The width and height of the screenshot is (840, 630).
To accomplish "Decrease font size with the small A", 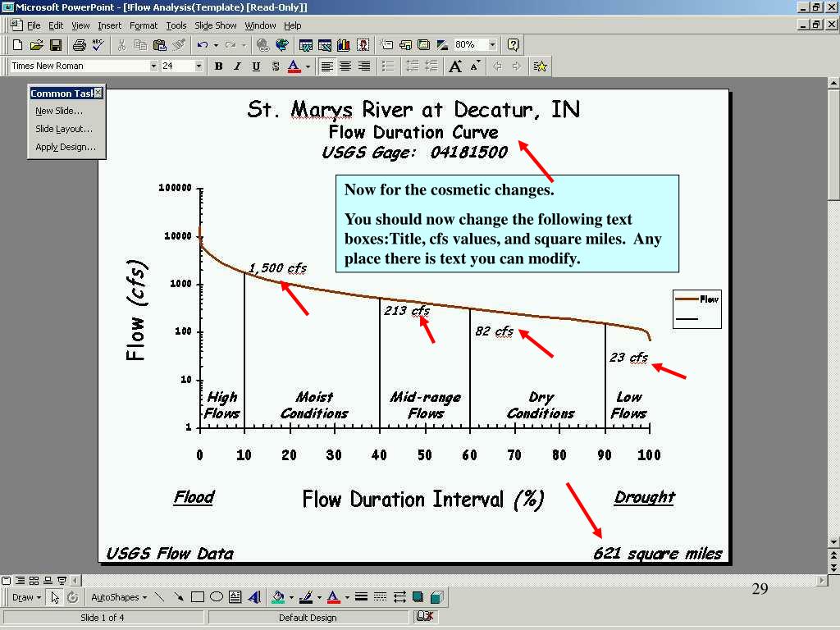I will [475, 66].
